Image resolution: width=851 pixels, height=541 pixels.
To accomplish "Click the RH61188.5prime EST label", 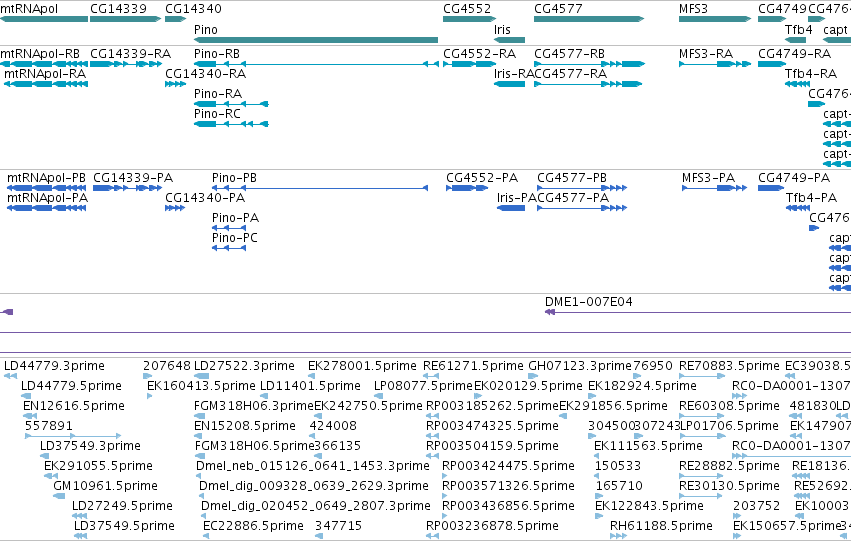I will pos(661,525).
